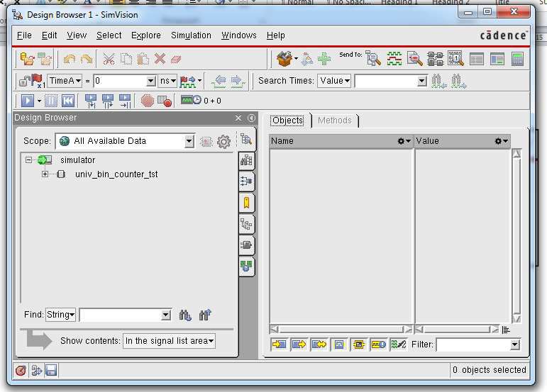Open Show contents signal list dropdown
Image resolution: width=547 pixels, height=392 pixels.
tap(169, 341)
